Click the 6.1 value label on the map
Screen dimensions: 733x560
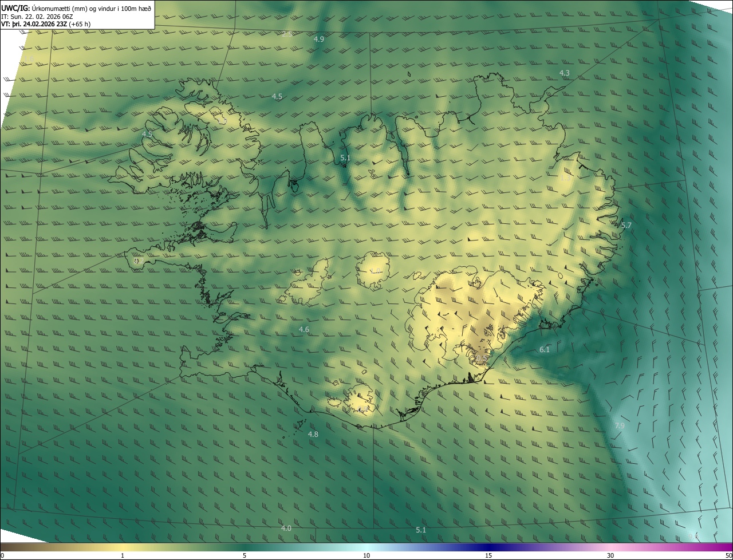[544, 349]
